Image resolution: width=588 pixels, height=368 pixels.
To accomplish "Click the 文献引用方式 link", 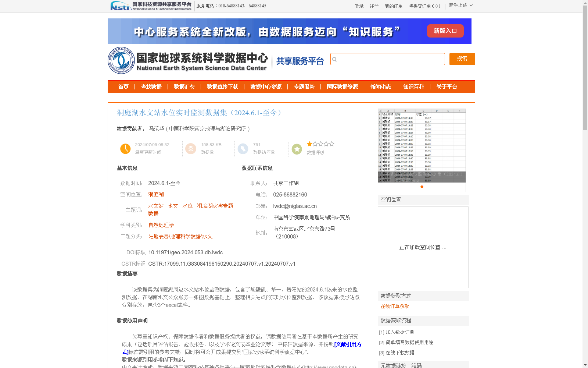I will (x=348, y=344).
